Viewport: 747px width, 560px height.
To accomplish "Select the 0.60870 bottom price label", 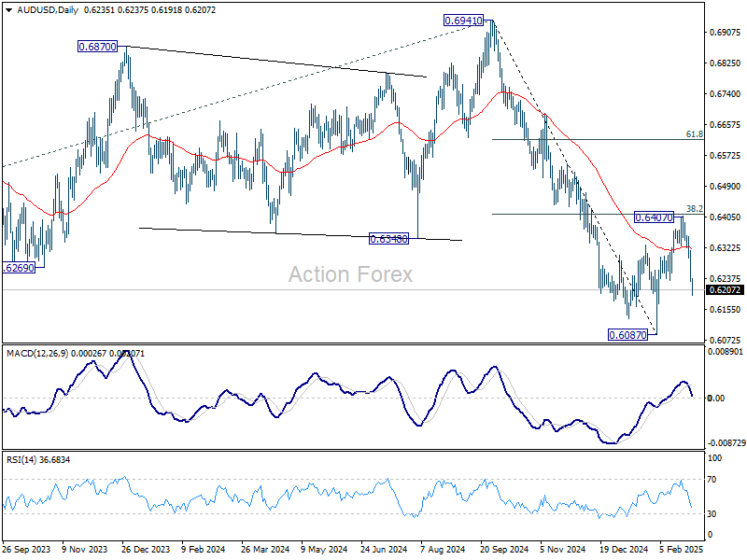I will click(627, 335).
